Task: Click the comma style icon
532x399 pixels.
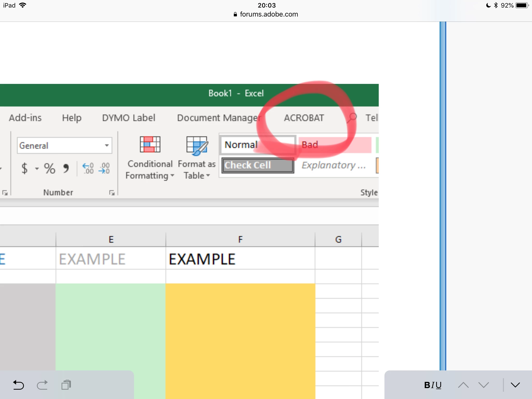Action: point(66,168)
